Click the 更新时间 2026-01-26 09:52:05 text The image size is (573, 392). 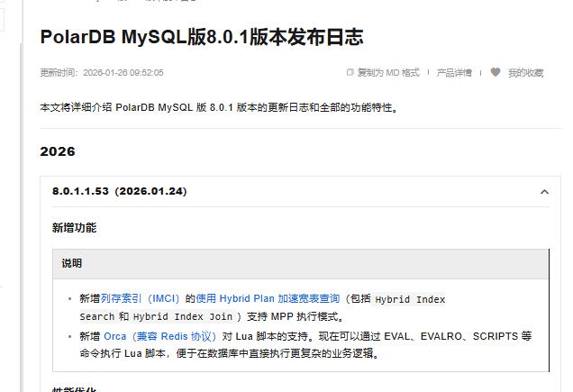click(x=102, y=73)
